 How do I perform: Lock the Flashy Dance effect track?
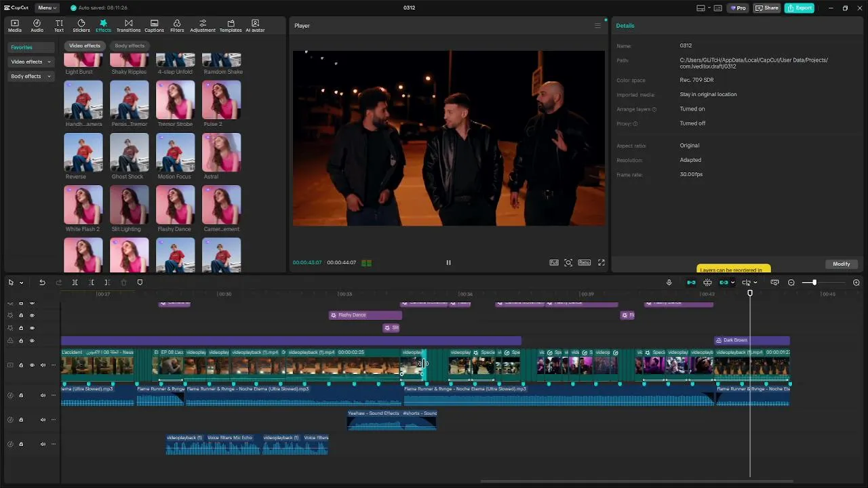click(x=21, y=315)
